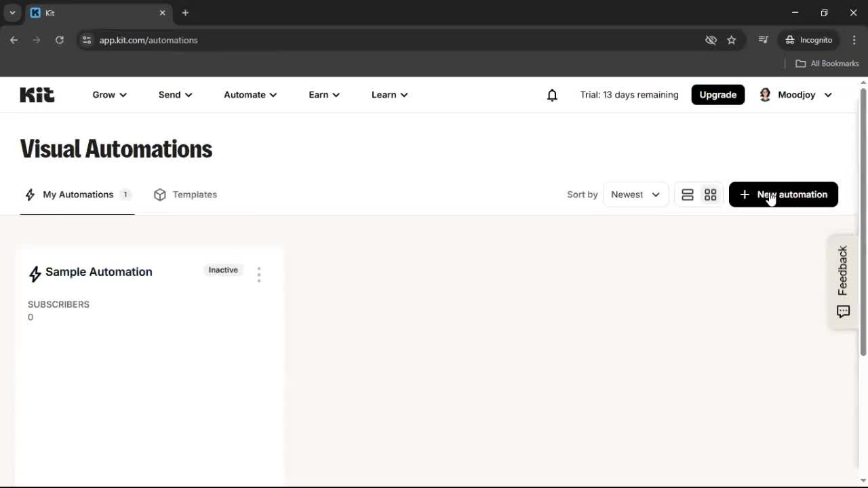Open Sample Automation options menu
Screen dimensions: 868x488
pyautogui.click(x=259, y=273)
